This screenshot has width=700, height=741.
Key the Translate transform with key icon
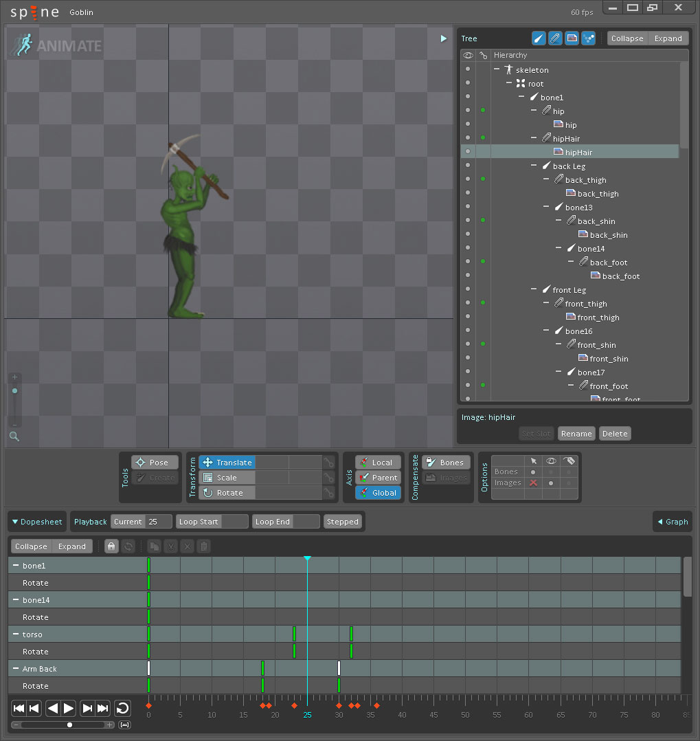[329, 463]
